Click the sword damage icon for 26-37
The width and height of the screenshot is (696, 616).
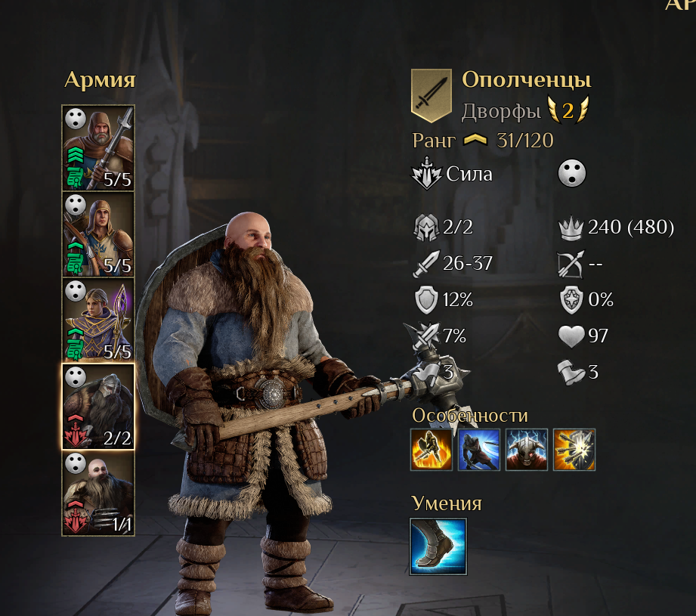[426, 264]
